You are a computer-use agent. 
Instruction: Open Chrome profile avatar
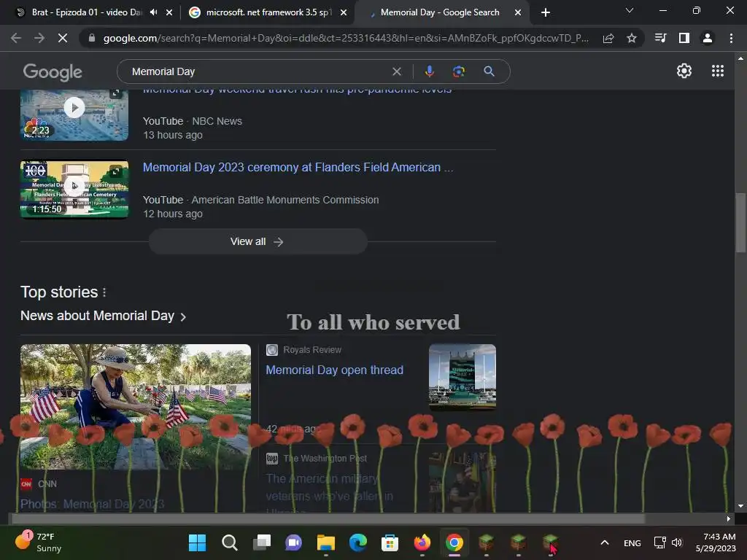click(x=708, y=38)
